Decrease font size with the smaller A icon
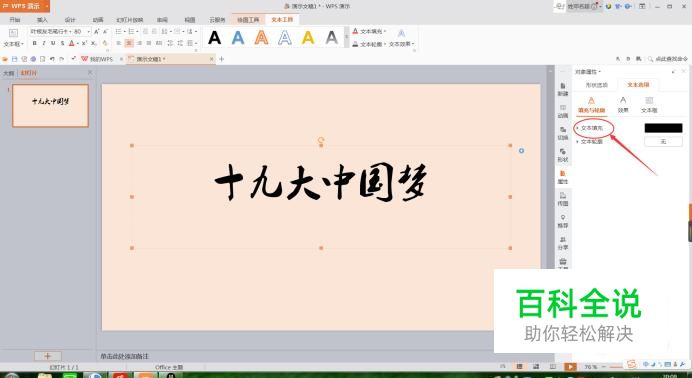Image resolution: width=692 pixels, height=378 pixels. (105, 32)
